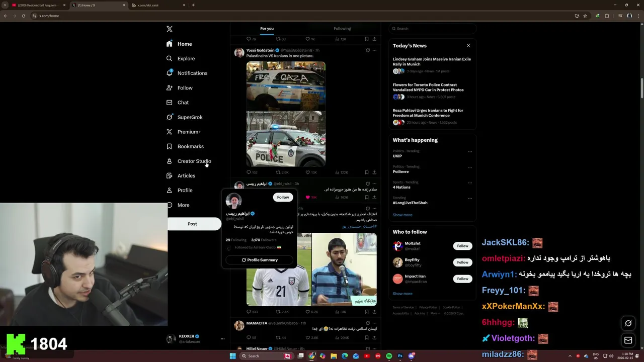The height and width of the screenshot is (362, 644).
Task: Click the Grok floating button
Action: click(x=628, y=323)
